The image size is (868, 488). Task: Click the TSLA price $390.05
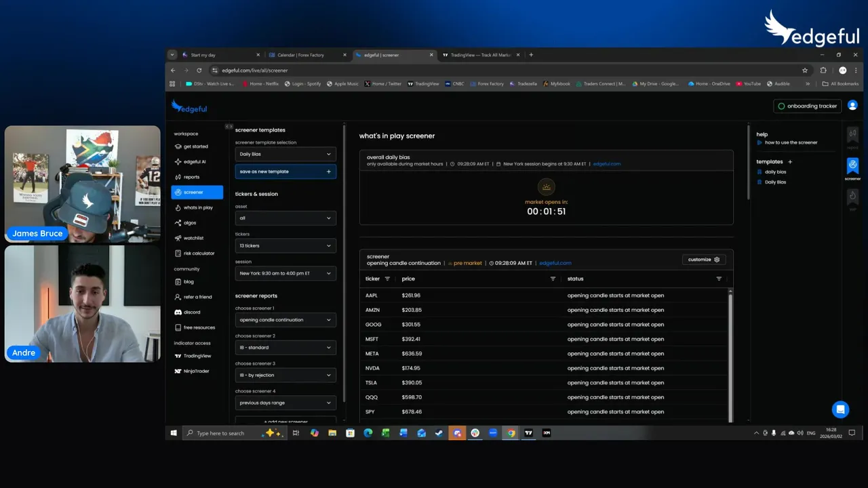(x=412, y=383)
